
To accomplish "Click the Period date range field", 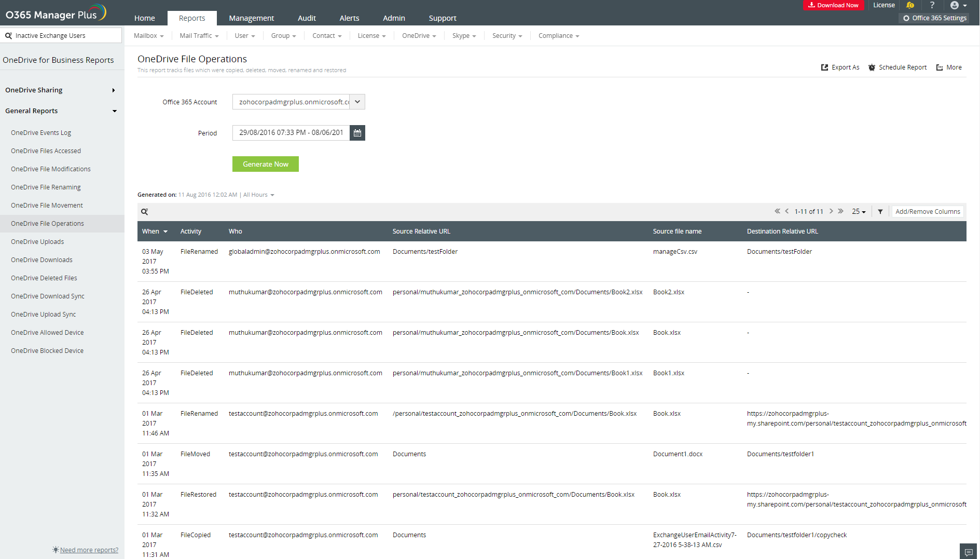I will 291,133.
